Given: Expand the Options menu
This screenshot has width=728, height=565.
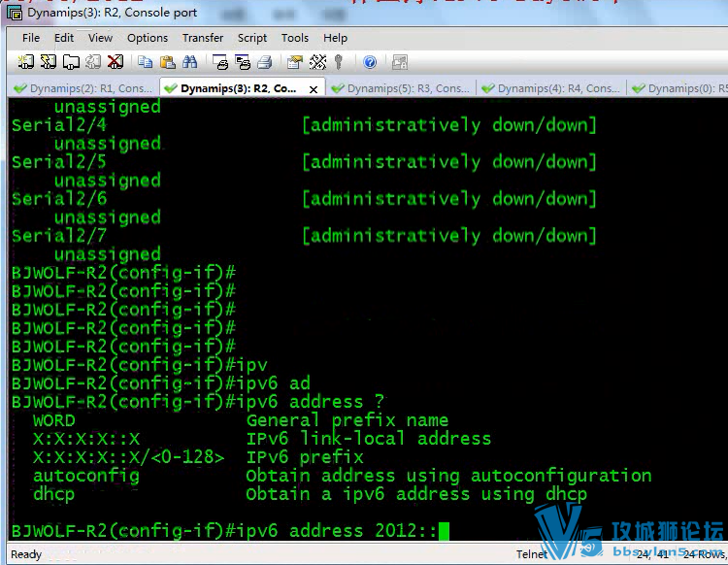Looking at the screenshot, I should (148, 38).
